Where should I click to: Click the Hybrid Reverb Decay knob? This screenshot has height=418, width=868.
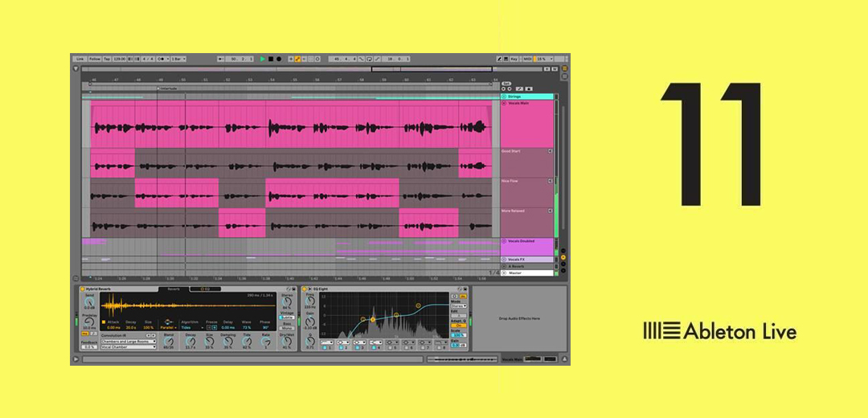pyautogui.click(x=190, y=341)
